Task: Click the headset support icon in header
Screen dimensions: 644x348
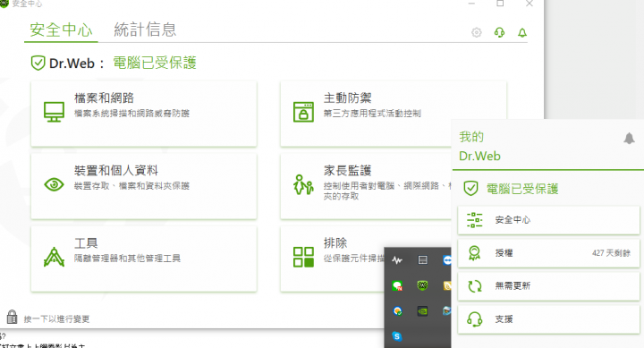Action: [x=499, y=32]
